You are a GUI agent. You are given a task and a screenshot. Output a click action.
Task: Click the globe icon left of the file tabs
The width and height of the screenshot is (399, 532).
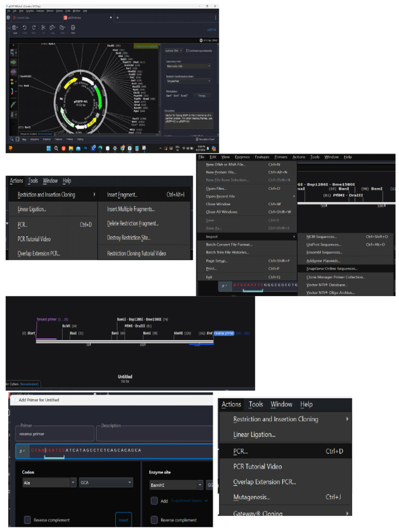point(8,17)
